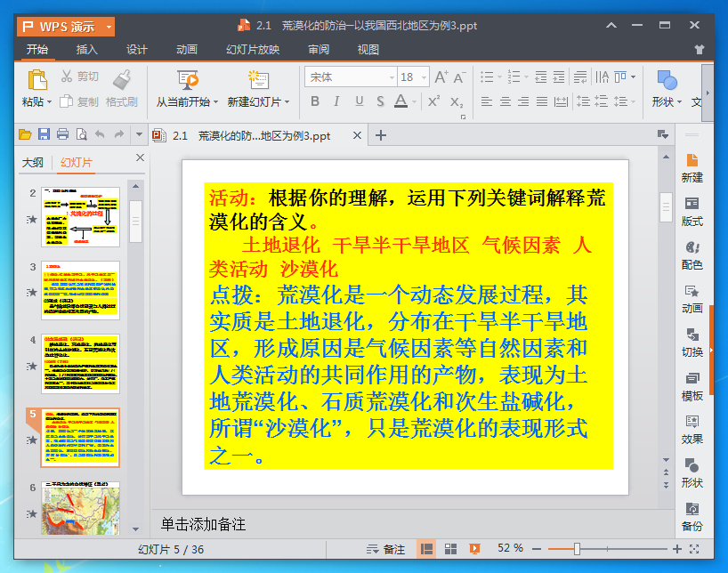Toggle bold formatting
This screenshot has height=573, width=728.
pos(315,101)
